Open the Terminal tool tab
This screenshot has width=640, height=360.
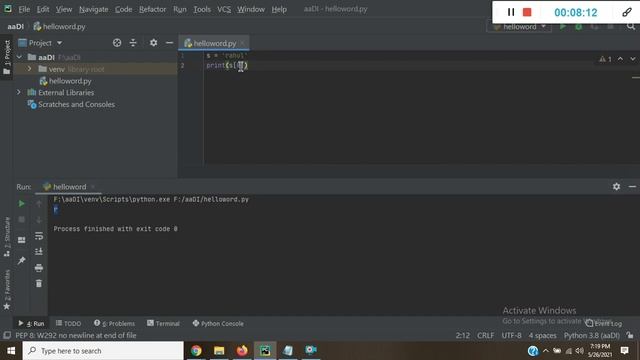[163, 324]
